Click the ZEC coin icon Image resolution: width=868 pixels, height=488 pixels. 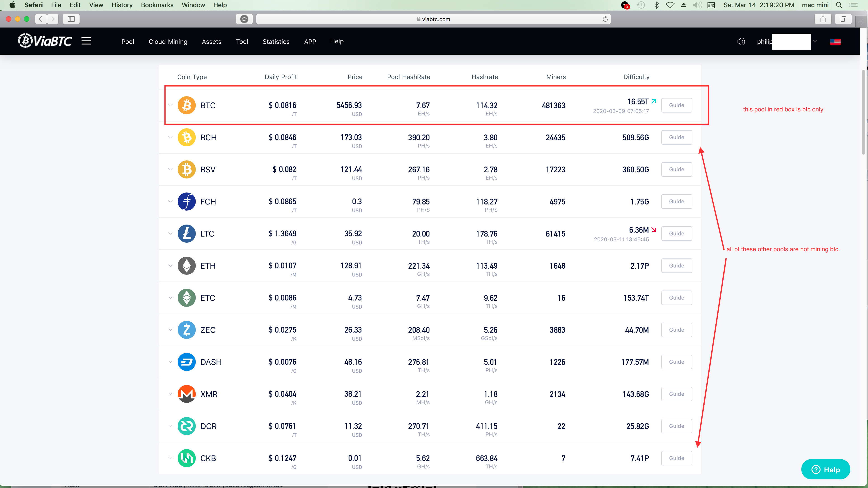pos(186,330)
